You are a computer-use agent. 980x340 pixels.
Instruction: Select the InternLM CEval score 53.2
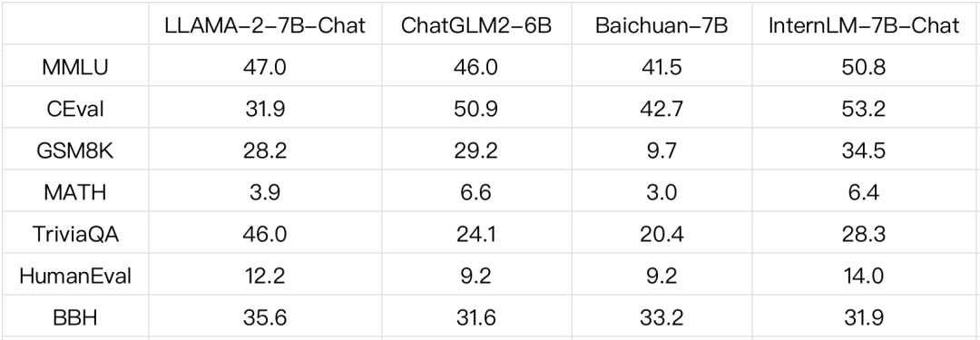pos(863,109)
